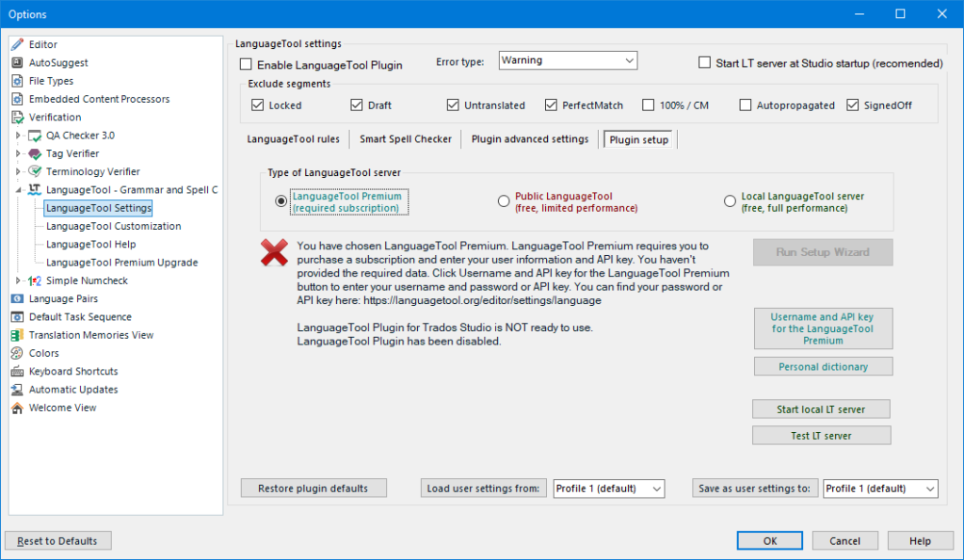
Task: Open the Personal dictionary button
Action: [x=823, y=367]
